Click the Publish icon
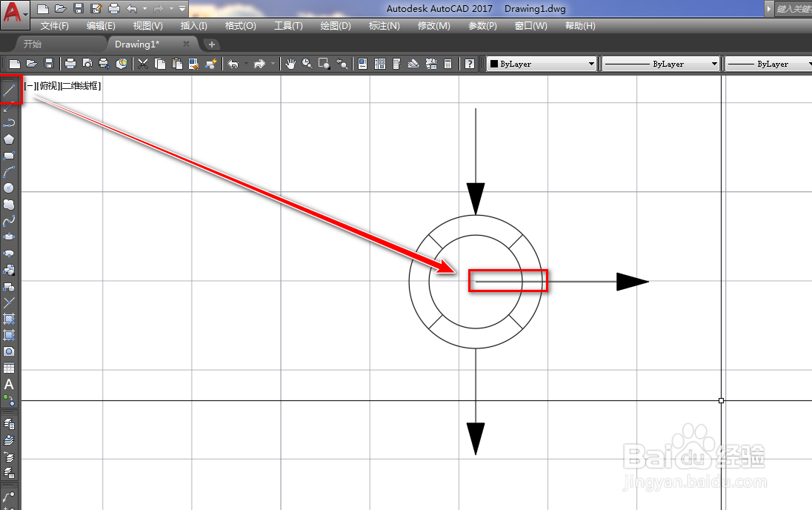The width and height of the screenshot is (812, 510). (104, 64)
